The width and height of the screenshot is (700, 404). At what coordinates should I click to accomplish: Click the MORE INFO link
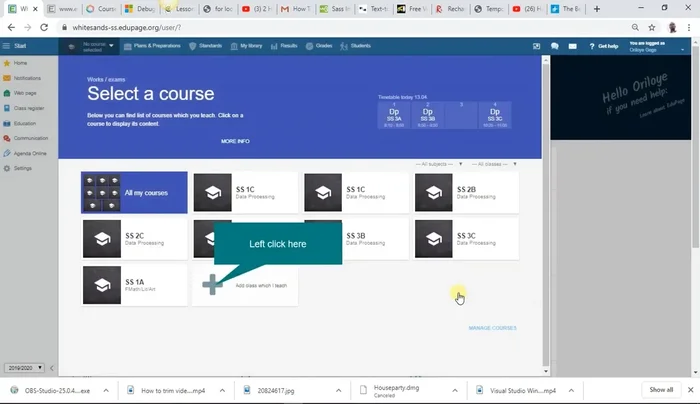[x=235, y=141]
